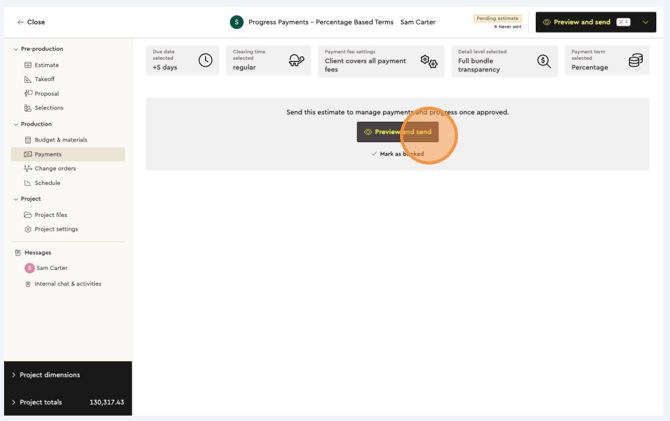670x421 pixels.
Task: Toggle Mark as booked checkmark
Action: coord(374,154)
